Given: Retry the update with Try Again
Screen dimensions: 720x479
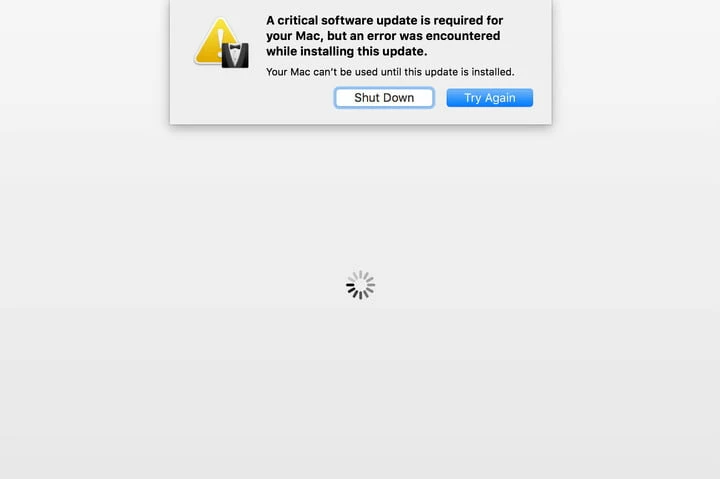Looking at the screenshot, I should coord(489,98).
